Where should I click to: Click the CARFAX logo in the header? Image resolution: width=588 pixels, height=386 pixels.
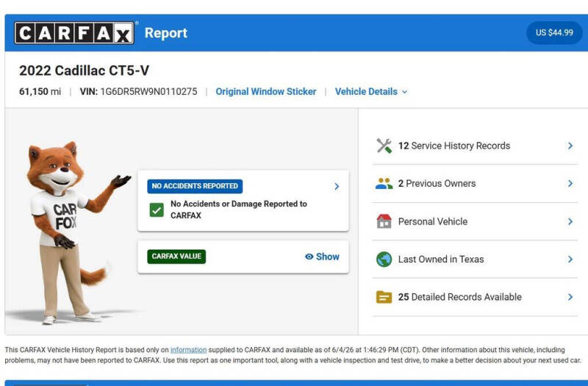pos(74,33)
